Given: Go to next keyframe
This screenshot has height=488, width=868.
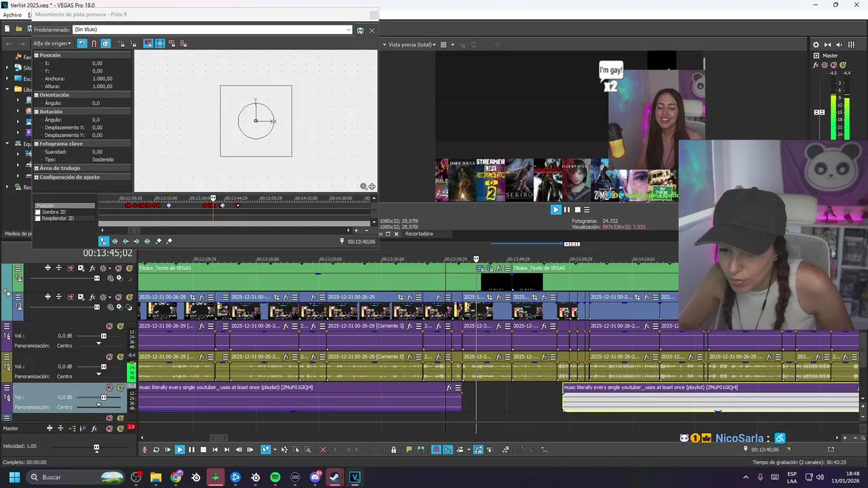Looking at the screenshot, I should point(136,241).
